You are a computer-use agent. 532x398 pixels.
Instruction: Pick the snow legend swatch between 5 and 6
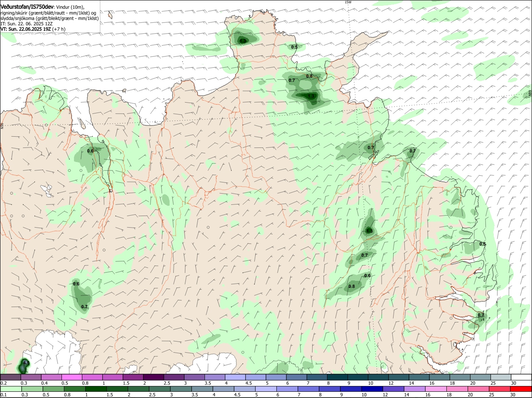pos(276,377)
